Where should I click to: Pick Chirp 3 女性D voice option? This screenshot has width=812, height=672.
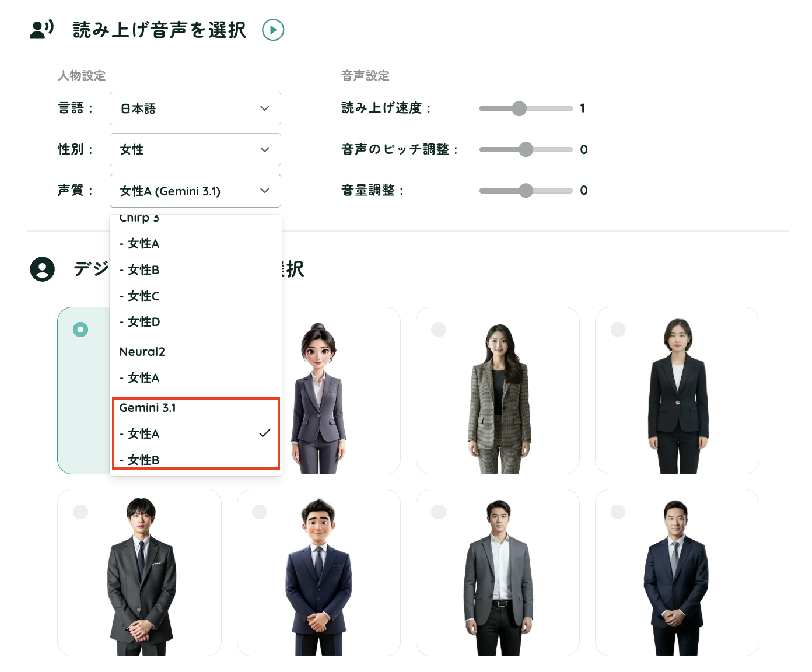[195, 322]
